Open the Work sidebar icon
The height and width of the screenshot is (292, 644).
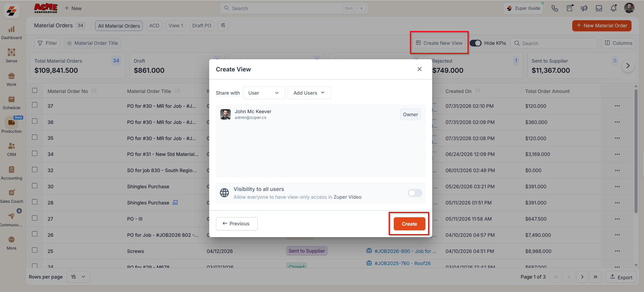coord(11,79)
